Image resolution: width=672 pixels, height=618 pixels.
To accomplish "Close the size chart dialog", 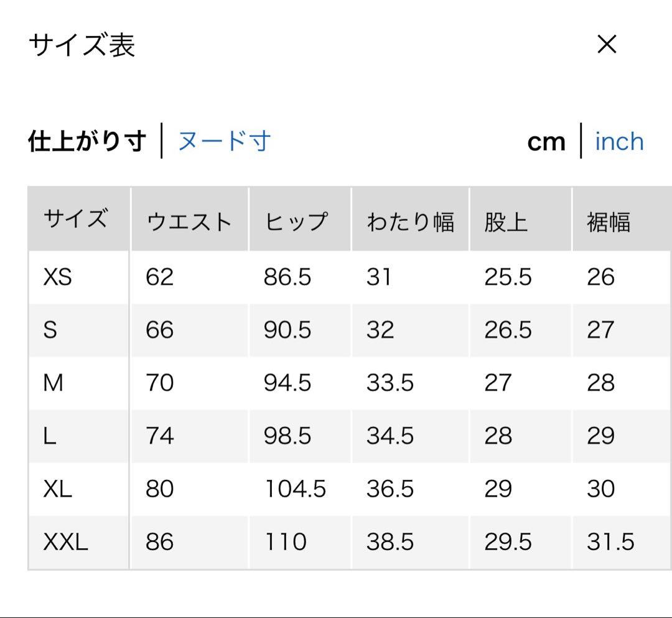I will pos(606,45).
